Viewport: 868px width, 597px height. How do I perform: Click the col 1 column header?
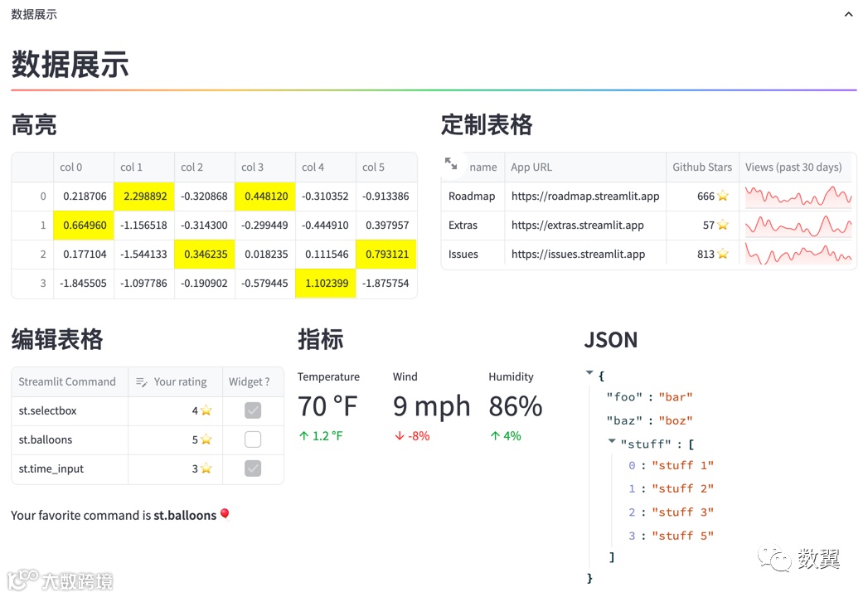click(x=144, y=167)
